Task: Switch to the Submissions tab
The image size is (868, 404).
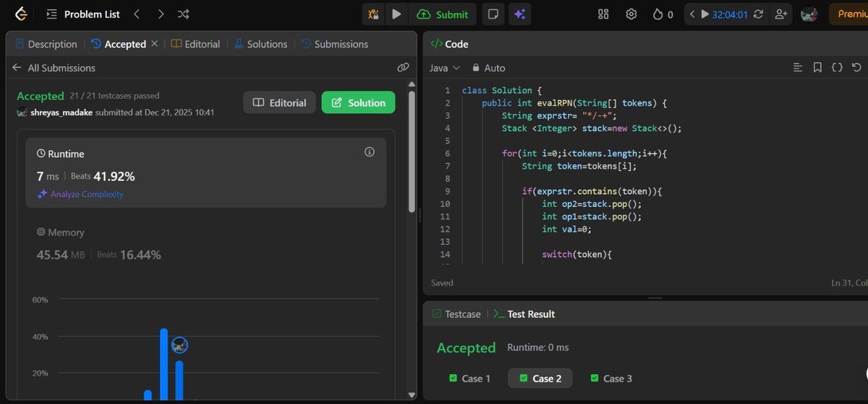Action: (334, 44)
